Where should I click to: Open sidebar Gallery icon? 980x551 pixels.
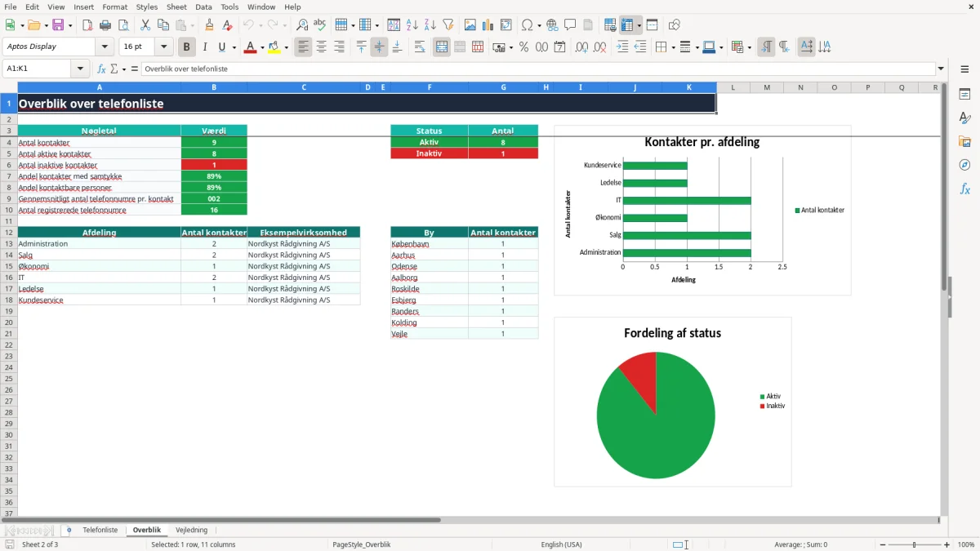(964, 141)
